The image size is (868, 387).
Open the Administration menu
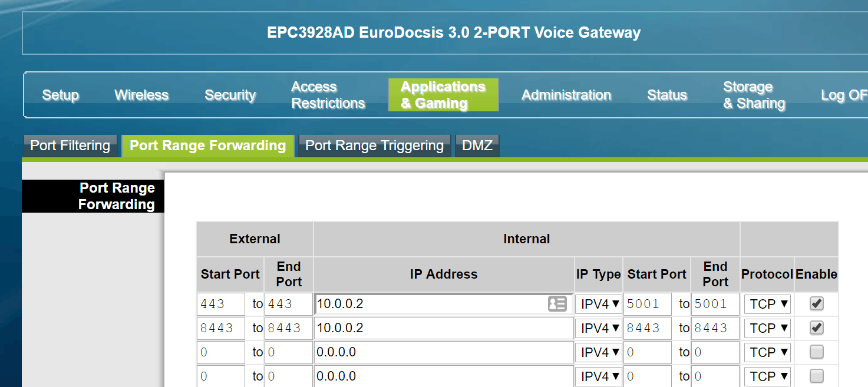coord(566,95)
